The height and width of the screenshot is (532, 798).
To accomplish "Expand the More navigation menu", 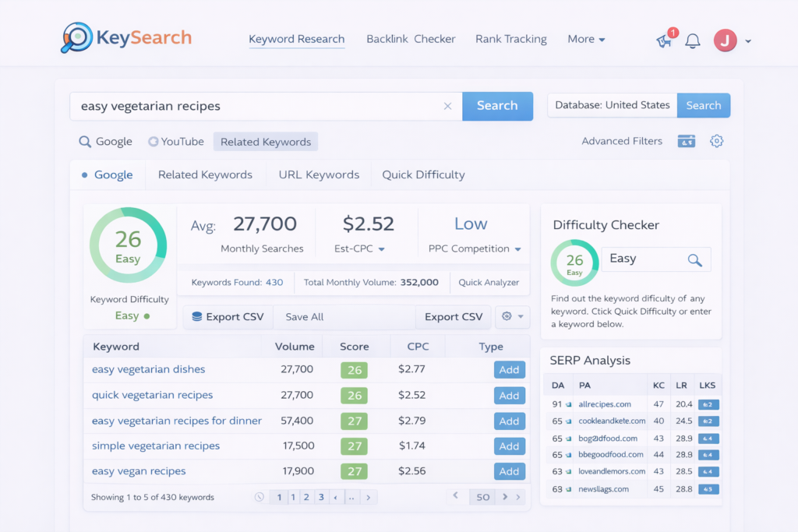I will pyautogui.click(x=586, y=39).
